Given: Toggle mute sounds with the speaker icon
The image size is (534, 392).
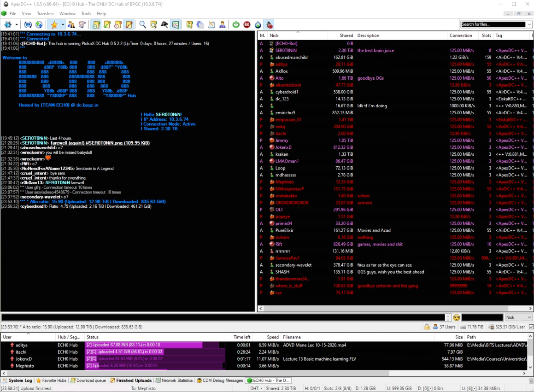Looking at the screenshot, I should (269, 24).
